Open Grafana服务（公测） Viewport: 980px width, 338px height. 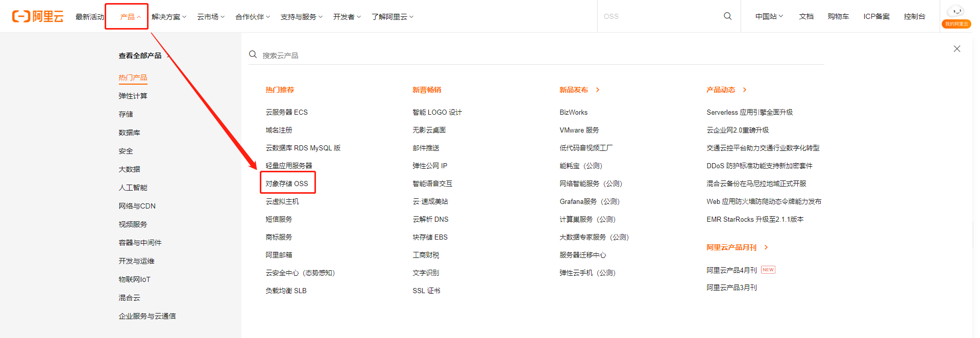(590, 201)
